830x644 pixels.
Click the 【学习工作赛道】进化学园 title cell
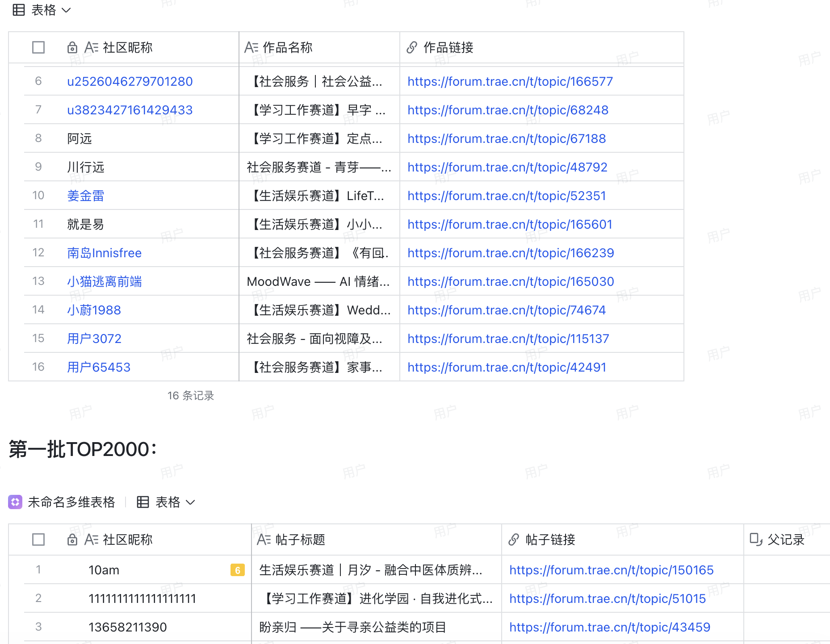coord(377,598)
